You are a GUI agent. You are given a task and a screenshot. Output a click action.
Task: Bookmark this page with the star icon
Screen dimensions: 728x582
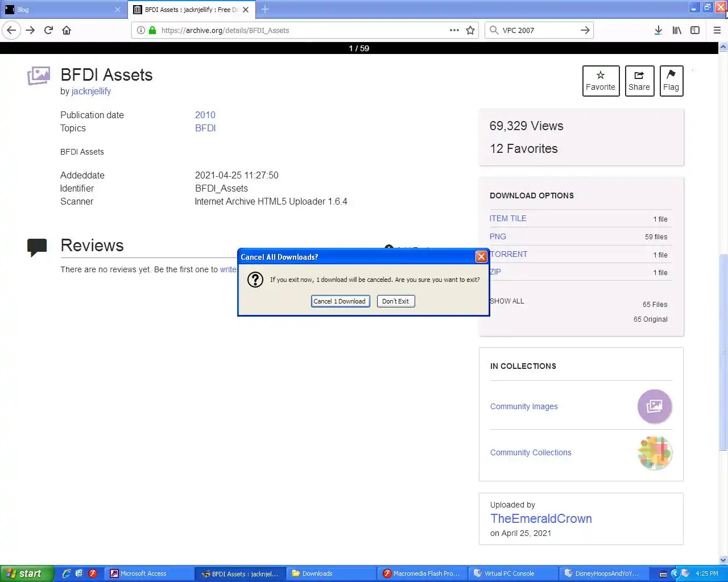click(470, 30)
